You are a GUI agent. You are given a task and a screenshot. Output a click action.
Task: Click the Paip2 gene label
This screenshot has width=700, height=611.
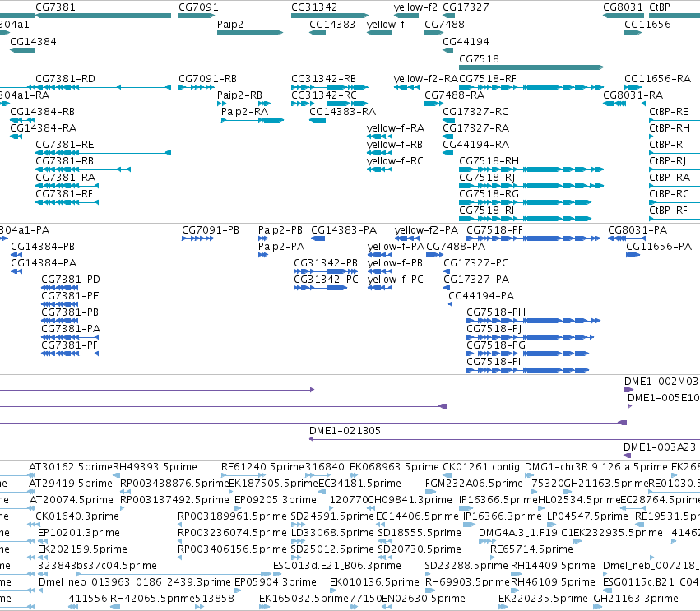[x=230, y=24]
